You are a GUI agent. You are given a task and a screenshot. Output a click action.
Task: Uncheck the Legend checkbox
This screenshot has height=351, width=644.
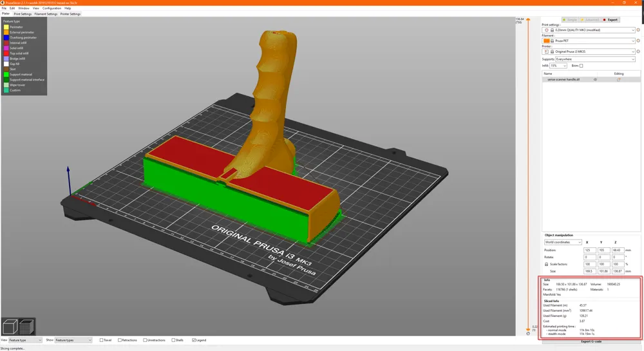(194, 340)
